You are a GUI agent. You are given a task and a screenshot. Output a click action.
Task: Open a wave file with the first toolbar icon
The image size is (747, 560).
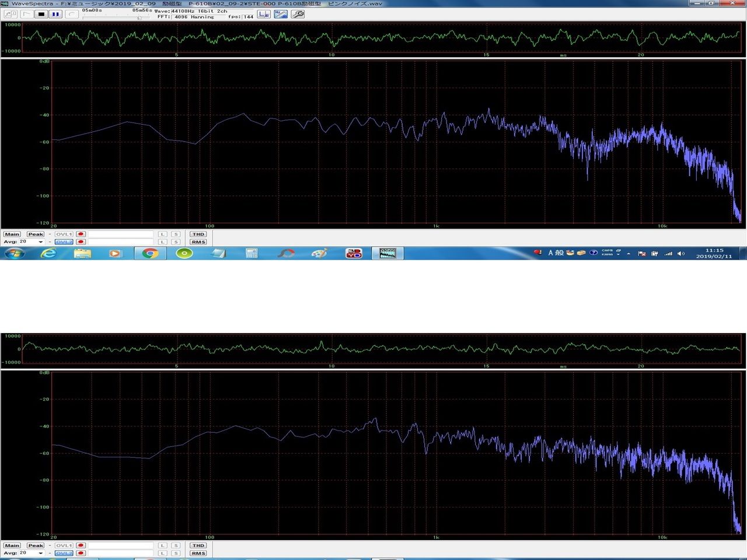[x=11, y=14]
